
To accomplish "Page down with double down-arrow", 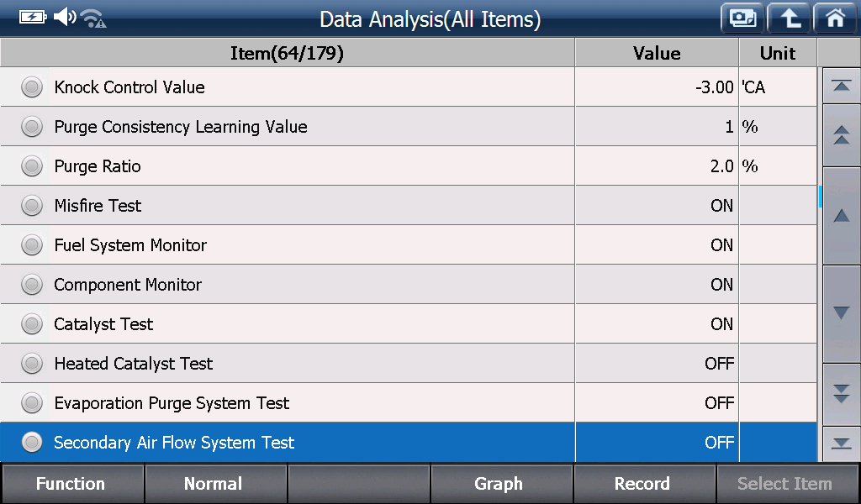I will point(841,394).
